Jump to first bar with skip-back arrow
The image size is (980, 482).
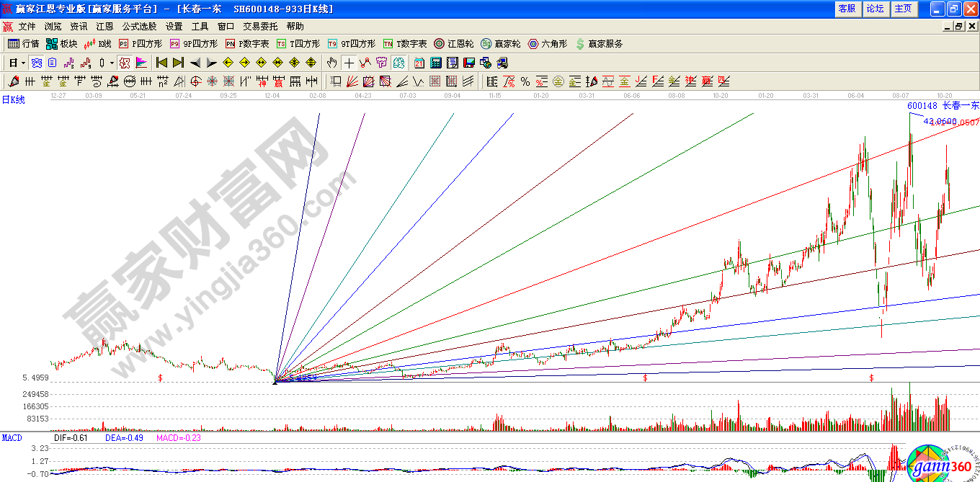click(161, 63)
